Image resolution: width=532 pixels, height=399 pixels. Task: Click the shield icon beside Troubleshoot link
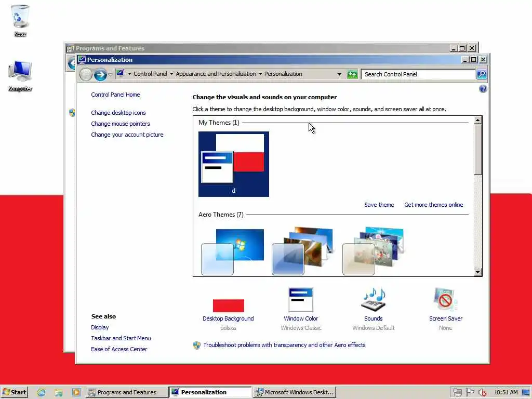197,345
